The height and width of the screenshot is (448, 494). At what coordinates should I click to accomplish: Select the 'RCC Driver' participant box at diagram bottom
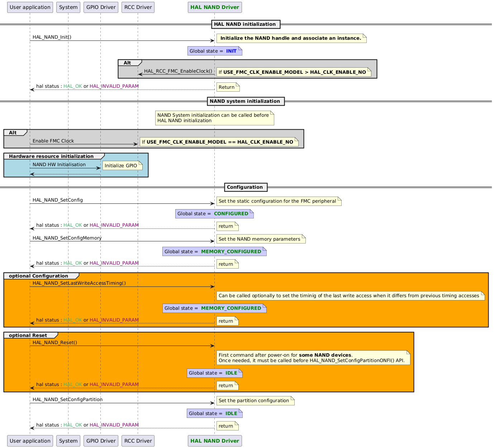pyautogui.click(x=138, y=441)
